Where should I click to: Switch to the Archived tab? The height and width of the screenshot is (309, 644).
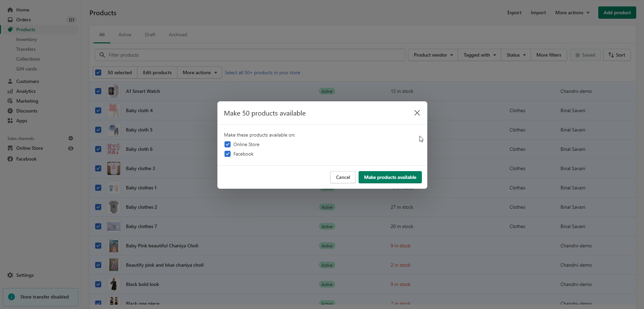point(178,35)
